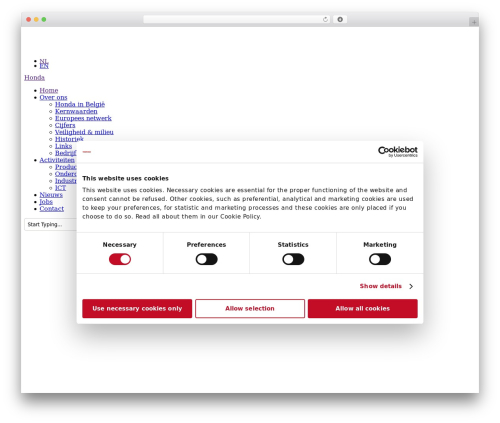This screenshot has width=500, height=423.
Task: Switch language to NL
Action: (44, 61)
